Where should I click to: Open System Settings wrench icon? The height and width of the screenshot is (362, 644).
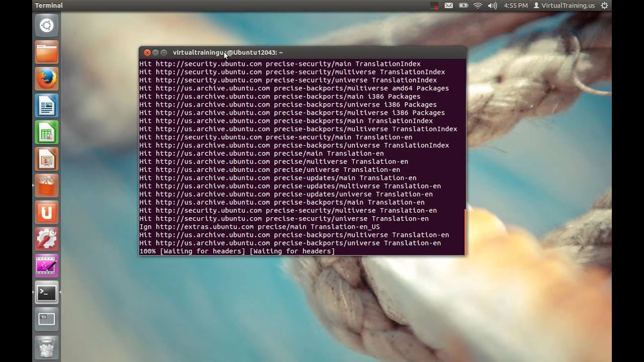click(47, 239)
